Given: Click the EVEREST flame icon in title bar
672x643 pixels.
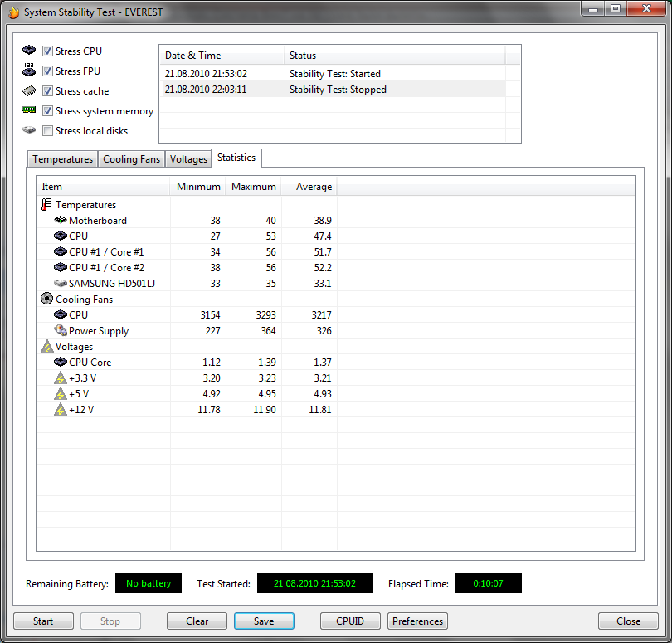Looking at the screenshot, I should [x=13, y=12].
